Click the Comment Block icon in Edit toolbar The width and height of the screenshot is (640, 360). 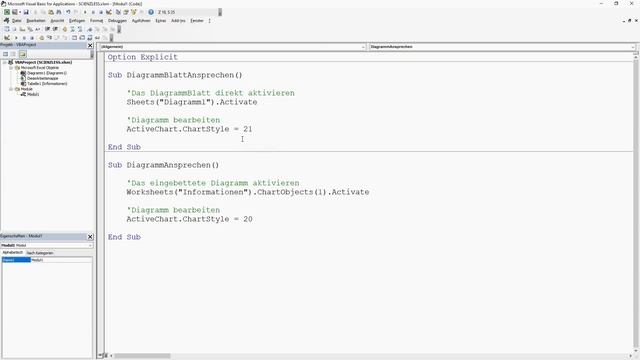72,29
